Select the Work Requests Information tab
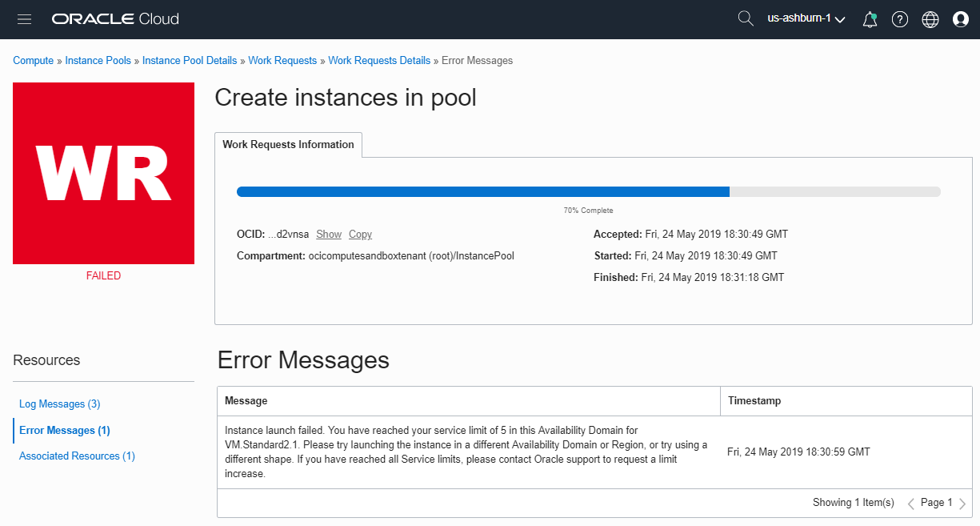The image size is (980, 526). click(x=288, y=145)
